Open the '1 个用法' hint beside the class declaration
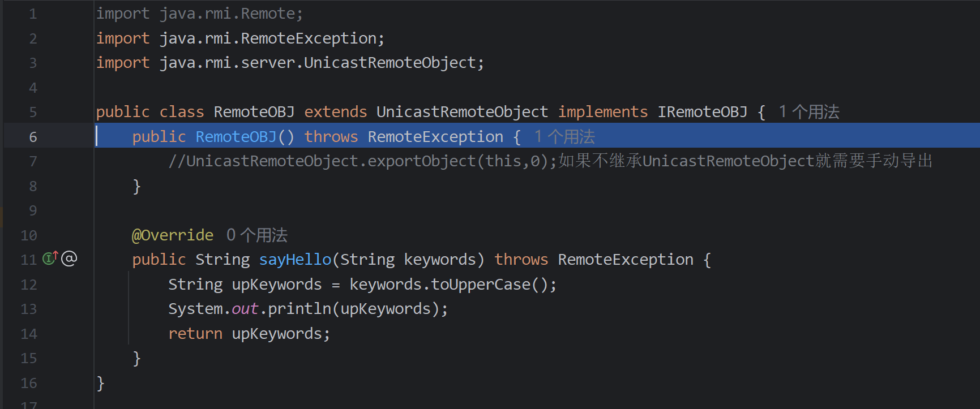980x409 pixels. tap(809, 112)
